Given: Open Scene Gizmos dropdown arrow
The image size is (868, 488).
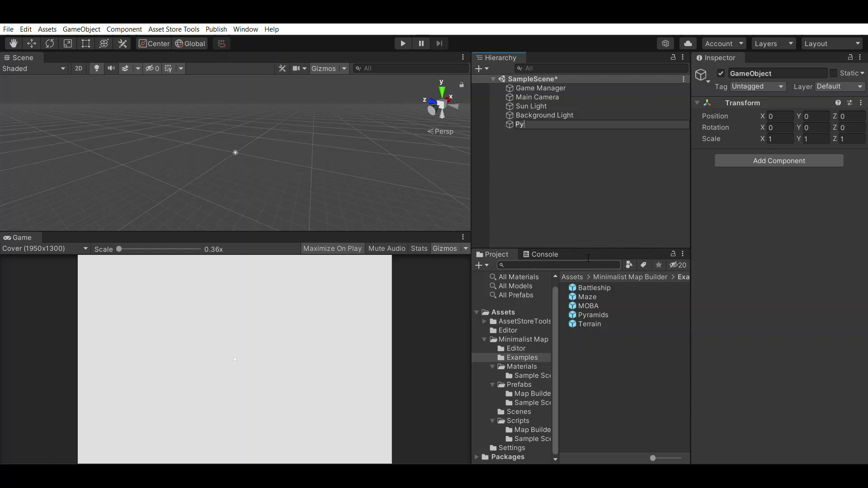Looking at the screenshot, I should 344,68.
